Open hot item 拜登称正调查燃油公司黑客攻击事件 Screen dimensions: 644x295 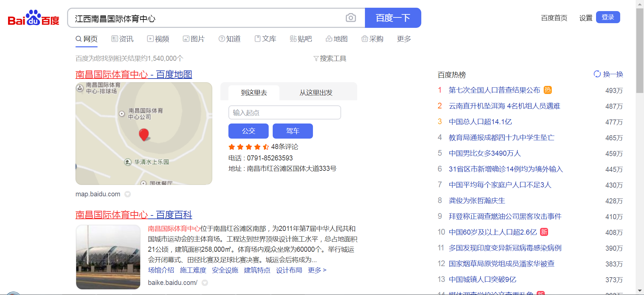click(505, 216)
